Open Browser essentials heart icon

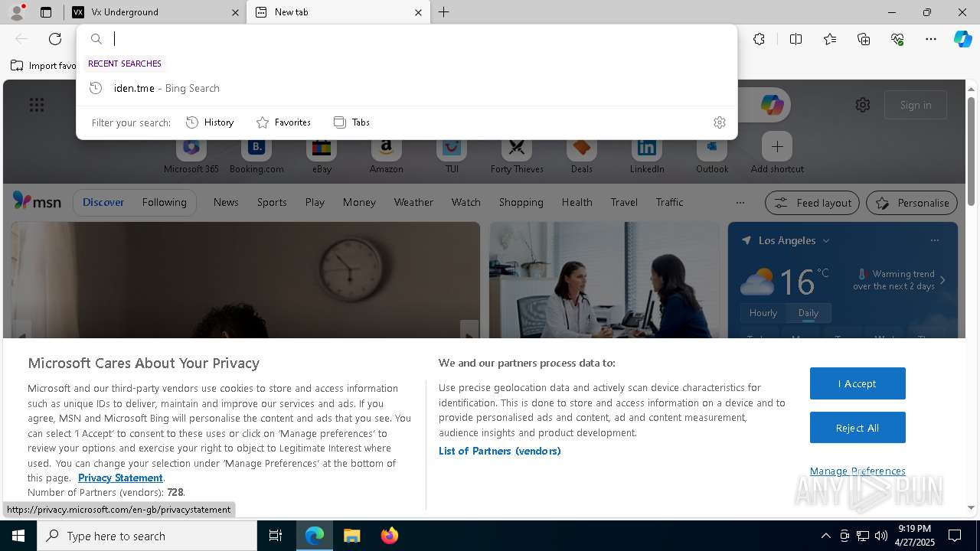point(897,39)
